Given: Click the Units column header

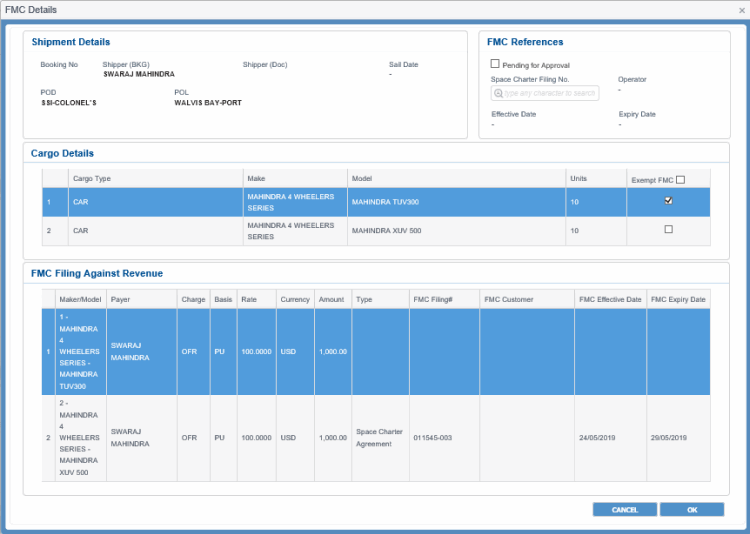Looking at the screenshot, I should click(578, 178).
